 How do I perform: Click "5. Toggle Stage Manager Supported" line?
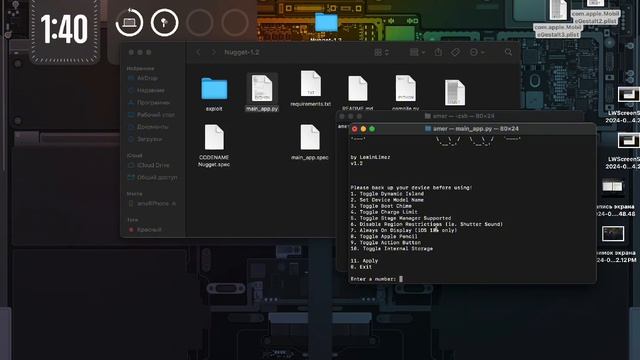401,218
